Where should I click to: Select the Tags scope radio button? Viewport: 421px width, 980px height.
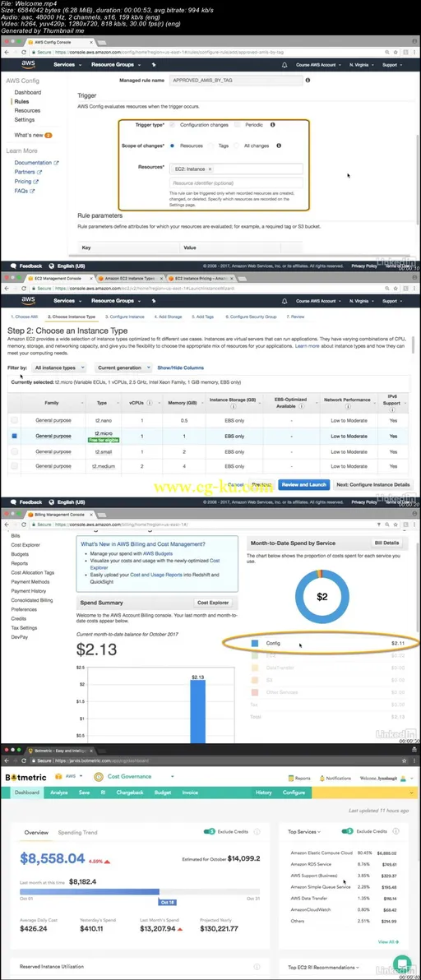tap(210, 146)
